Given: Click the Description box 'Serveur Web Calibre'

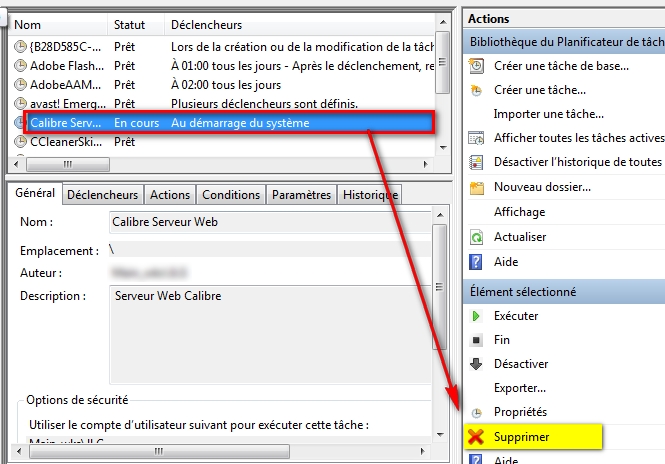Looking at the screenshot, I should [270, 335].
